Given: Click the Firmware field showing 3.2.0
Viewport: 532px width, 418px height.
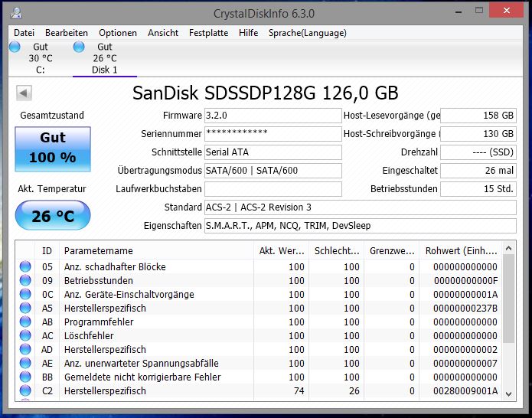Looking at the screenshot, I should 273,116.
